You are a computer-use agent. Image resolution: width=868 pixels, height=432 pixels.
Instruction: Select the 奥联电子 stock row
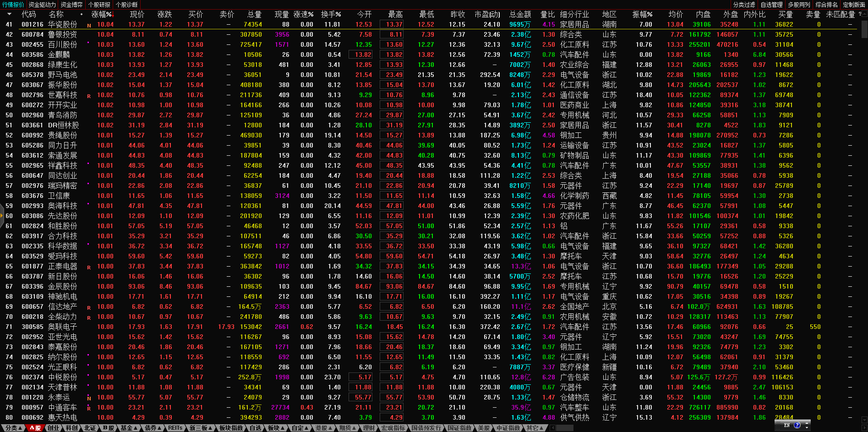[62, 327]
